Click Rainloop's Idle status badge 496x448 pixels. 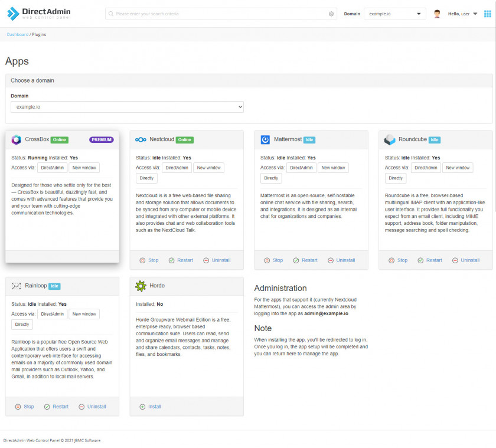[54, 286]
